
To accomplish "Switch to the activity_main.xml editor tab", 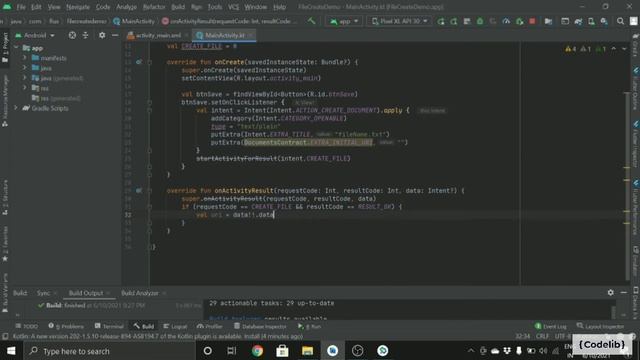I will 158,36.
